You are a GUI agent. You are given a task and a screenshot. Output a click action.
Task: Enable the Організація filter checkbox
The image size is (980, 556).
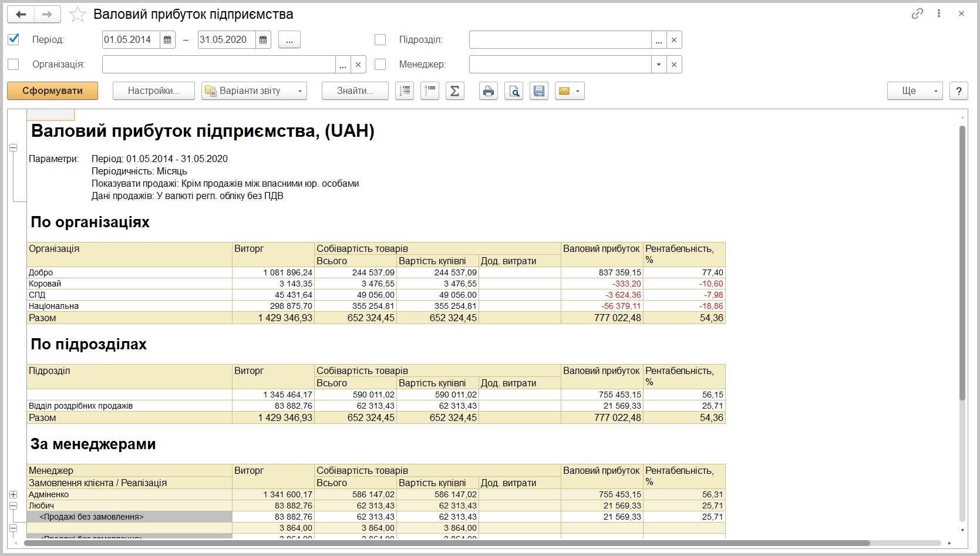point(14,64)
